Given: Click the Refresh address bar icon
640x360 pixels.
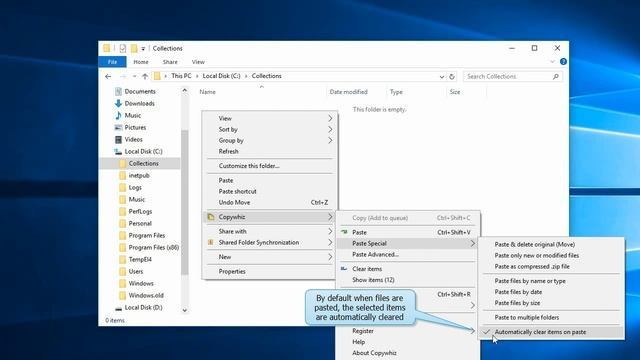Looking at the screenshot, I should click(x=452, y=76).
